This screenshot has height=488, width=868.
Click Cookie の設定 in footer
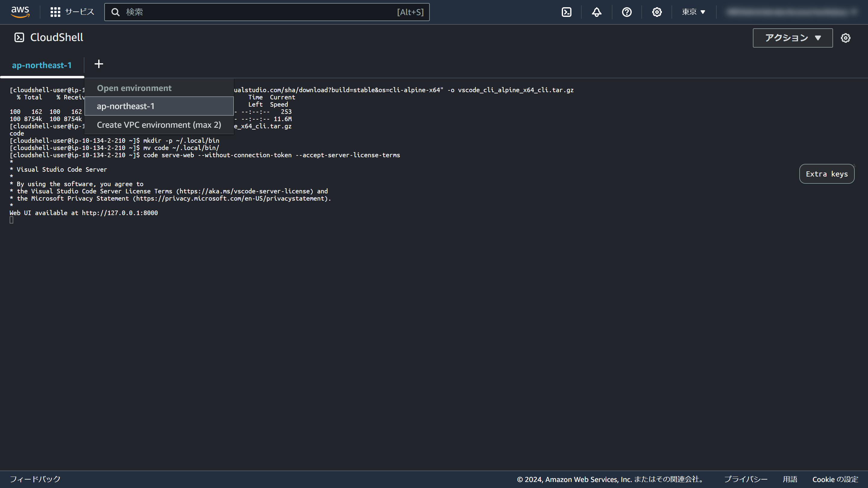coord(835,479)
